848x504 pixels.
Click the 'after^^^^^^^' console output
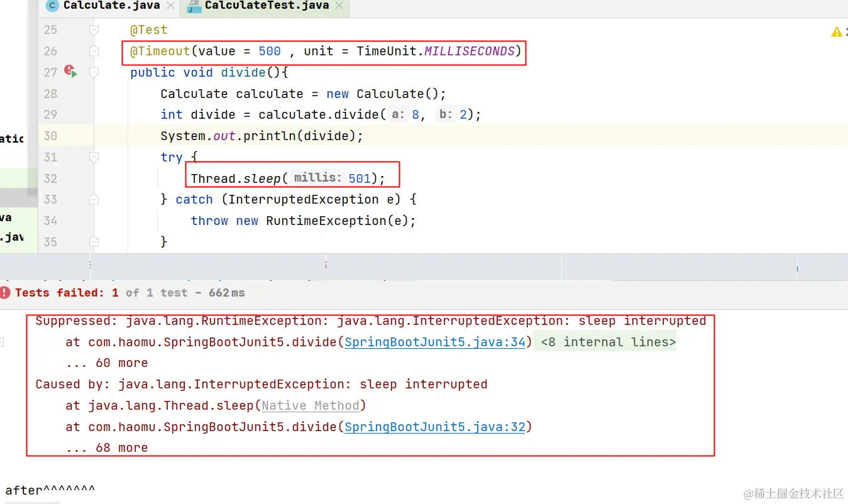point(50,490)
